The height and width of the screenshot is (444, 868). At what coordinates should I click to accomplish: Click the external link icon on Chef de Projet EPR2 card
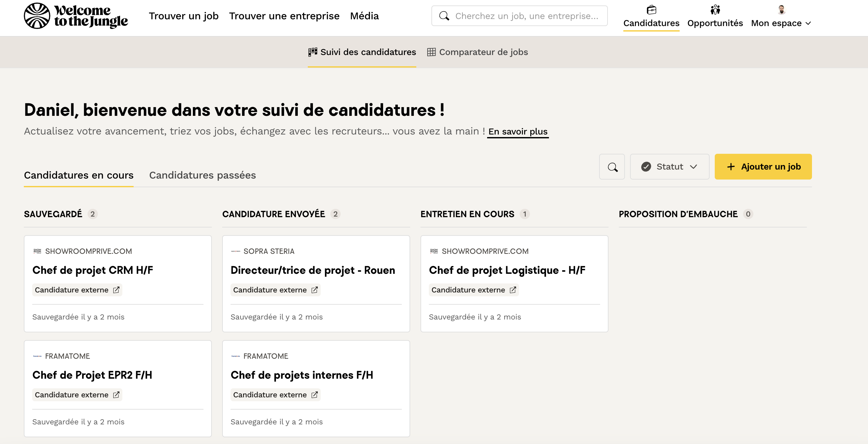116,394
